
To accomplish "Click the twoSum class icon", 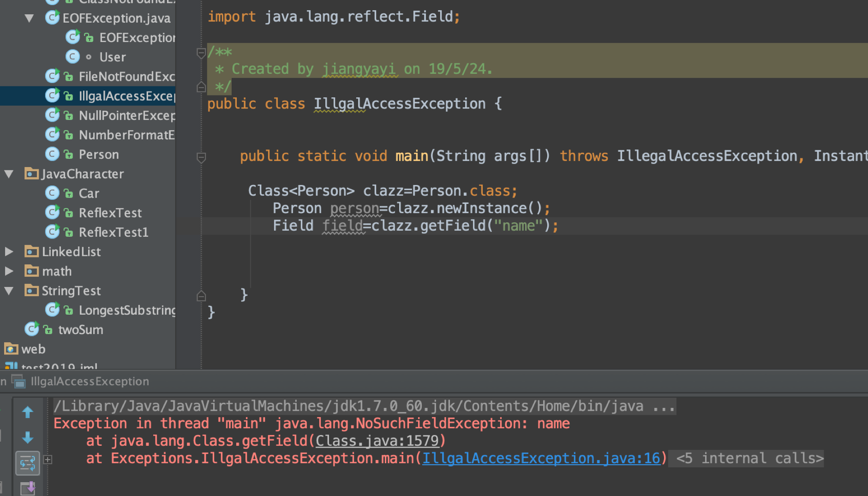I will (x=31, y=329).
